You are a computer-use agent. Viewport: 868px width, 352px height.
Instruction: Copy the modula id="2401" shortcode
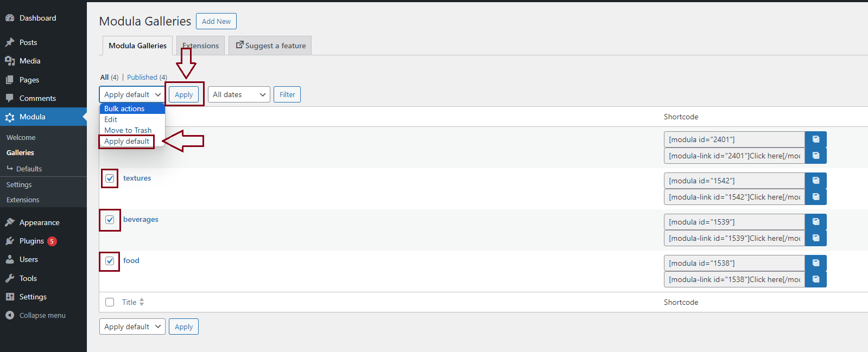coord(815,139)
